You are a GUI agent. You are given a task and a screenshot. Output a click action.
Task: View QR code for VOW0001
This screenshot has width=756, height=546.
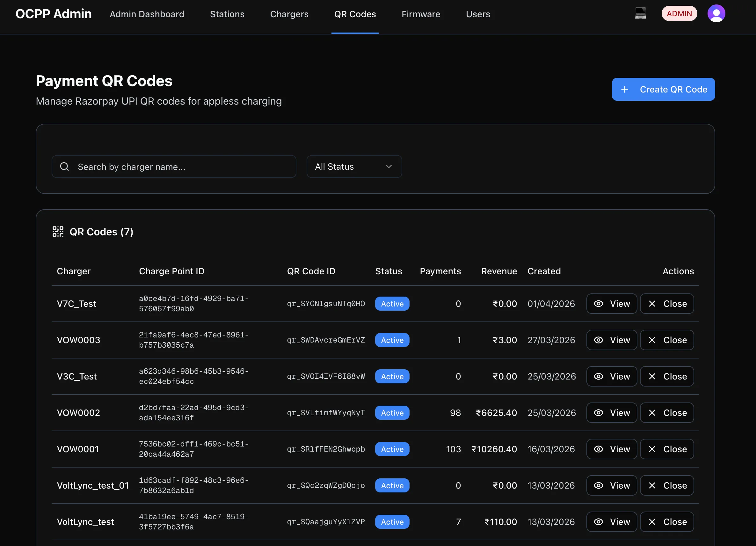pos(611,449)
